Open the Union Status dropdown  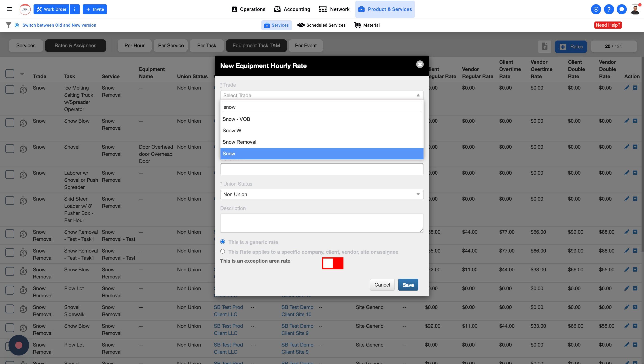coord(322,194)
